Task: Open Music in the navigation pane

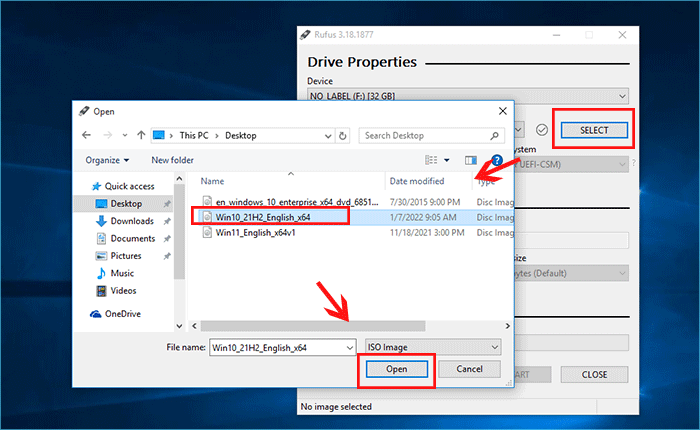Action: click(115, 273)
